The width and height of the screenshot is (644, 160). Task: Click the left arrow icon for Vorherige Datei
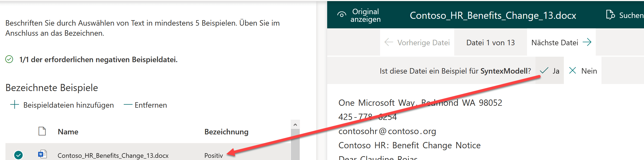click(x=389, y=42)
